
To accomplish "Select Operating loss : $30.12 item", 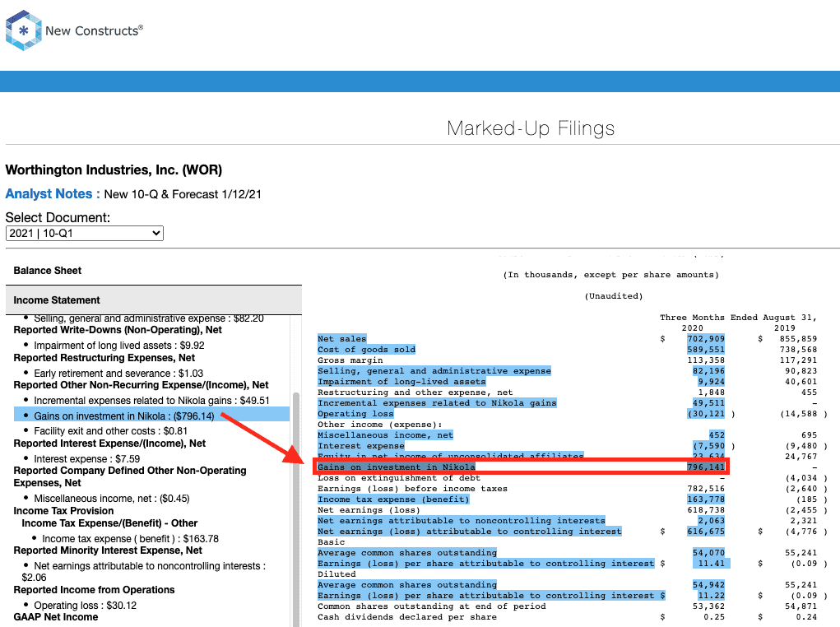I will 86,606.
